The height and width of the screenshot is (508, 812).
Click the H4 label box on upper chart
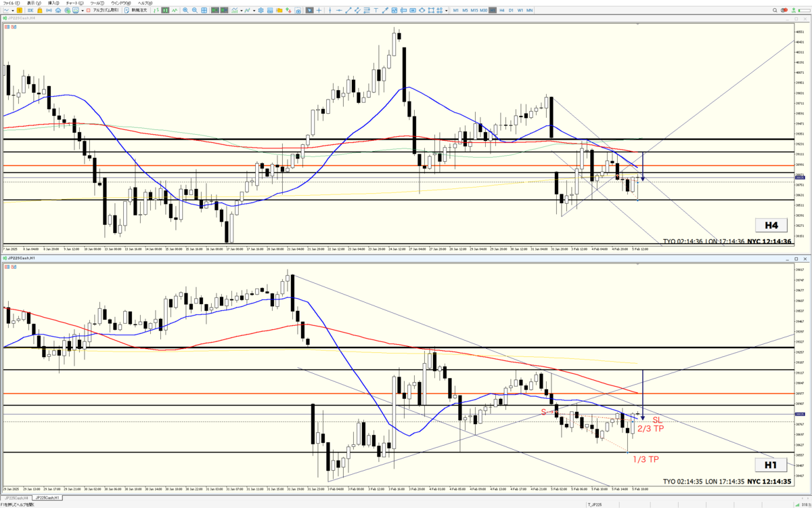771,226
